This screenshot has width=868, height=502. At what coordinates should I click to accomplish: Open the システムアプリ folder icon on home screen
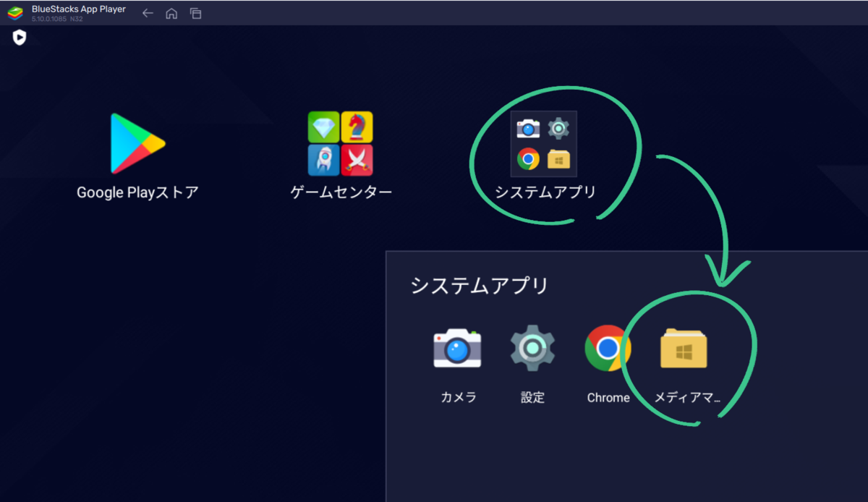(x=544, y=143)
